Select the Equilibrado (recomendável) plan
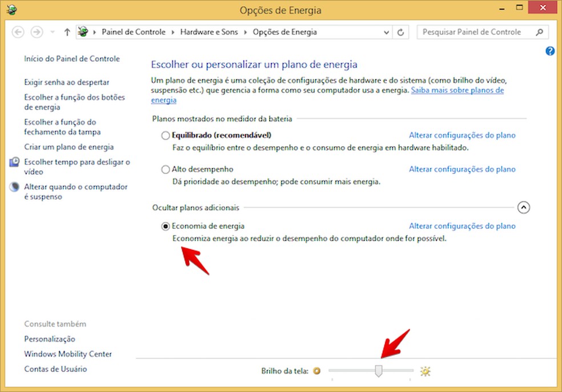 165,136
